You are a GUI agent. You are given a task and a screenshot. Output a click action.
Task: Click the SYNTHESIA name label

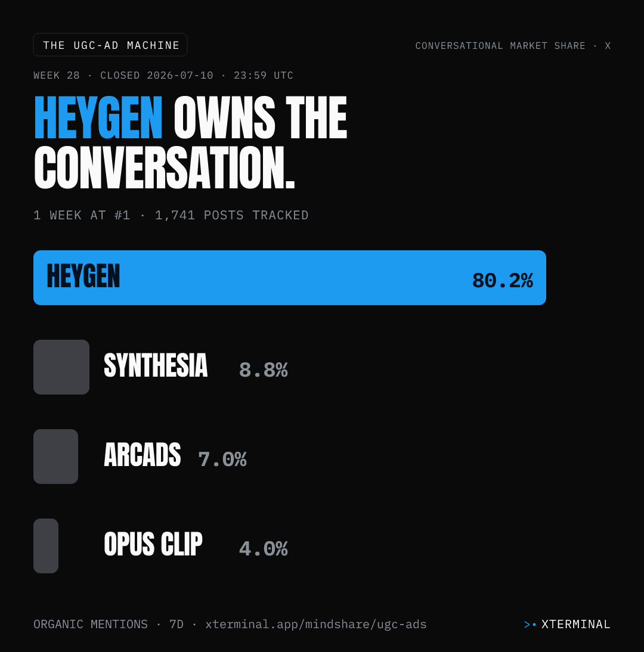click(x=156, y=365)
